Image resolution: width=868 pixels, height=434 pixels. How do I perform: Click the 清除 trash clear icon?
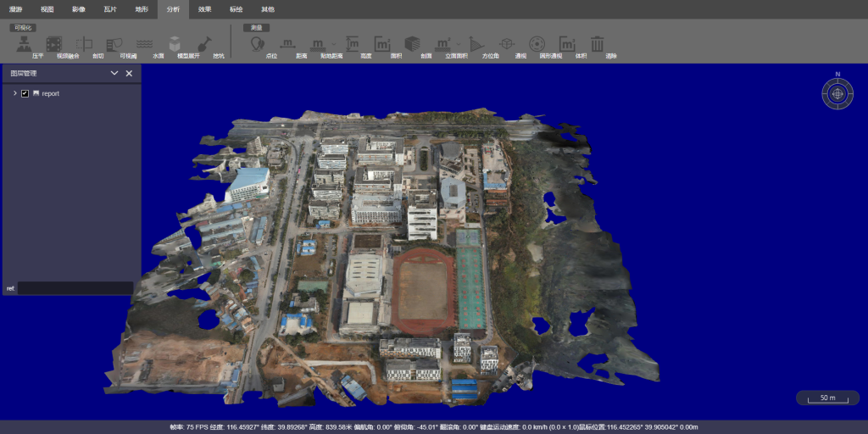(x=598, y=44)
